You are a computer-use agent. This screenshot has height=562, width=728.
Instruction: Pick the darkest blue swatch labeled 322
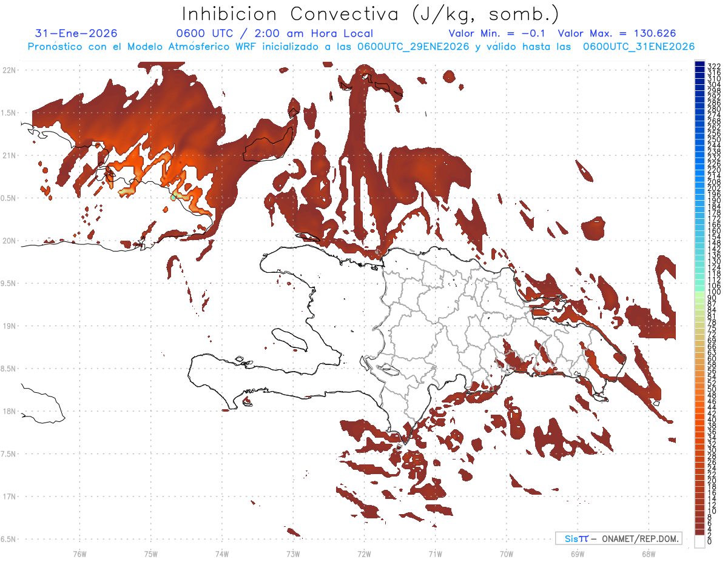pos(699,65)
